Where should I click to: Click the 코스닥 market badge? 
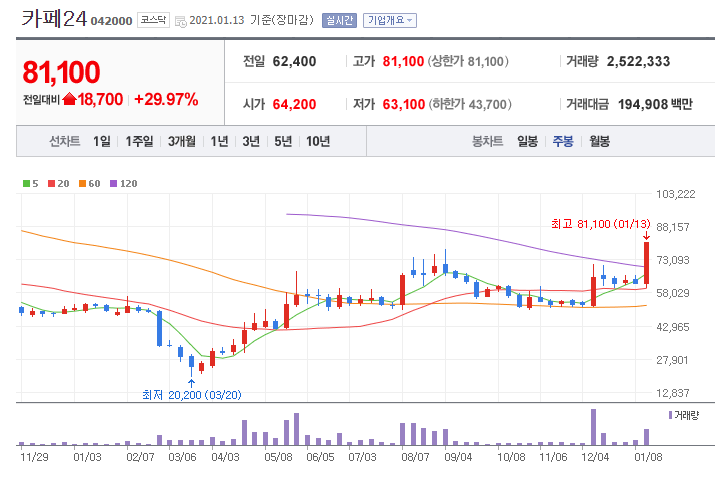coord(153,20)
